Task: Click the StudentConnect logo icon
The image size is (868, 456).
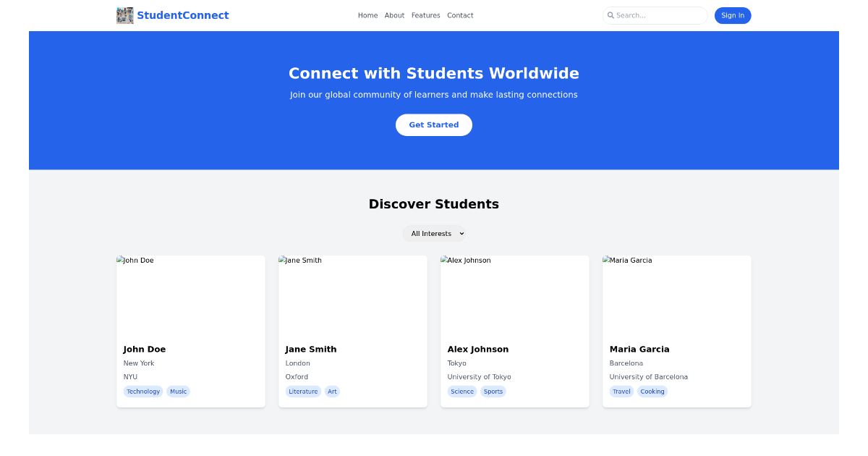Action: click(124, 14)
